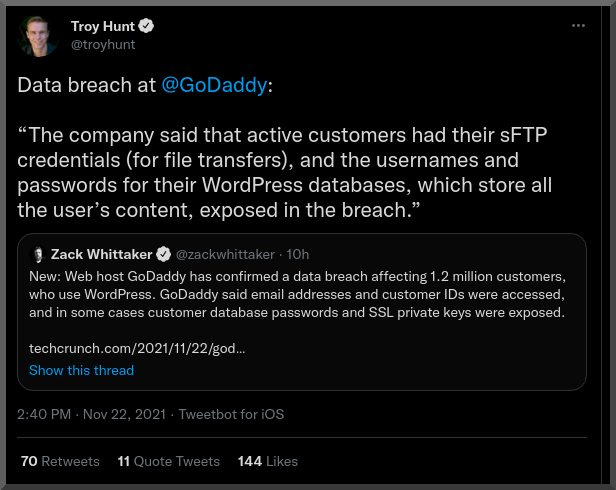Open the @zackwhittaker handle
The width and height of the screenshot is (616, 490).
[x=228, y=254]
